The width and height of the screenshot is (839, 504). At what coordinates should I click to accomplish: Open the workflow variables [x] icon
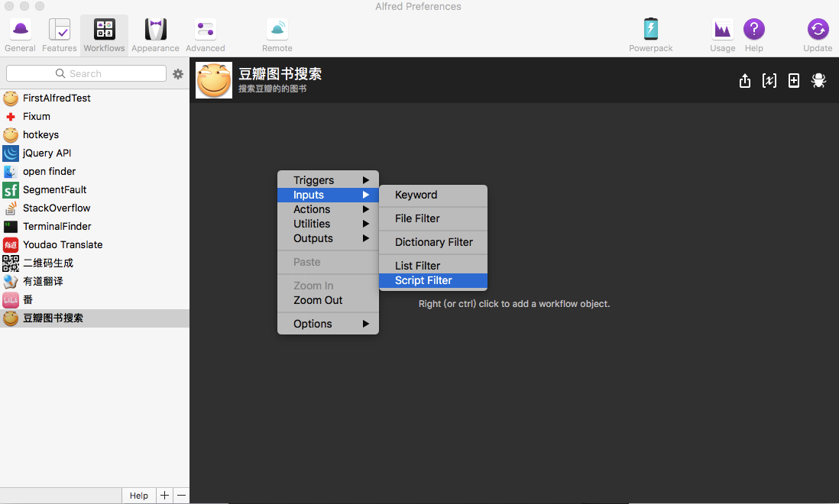pyautogui.click(x=769, y=81)
